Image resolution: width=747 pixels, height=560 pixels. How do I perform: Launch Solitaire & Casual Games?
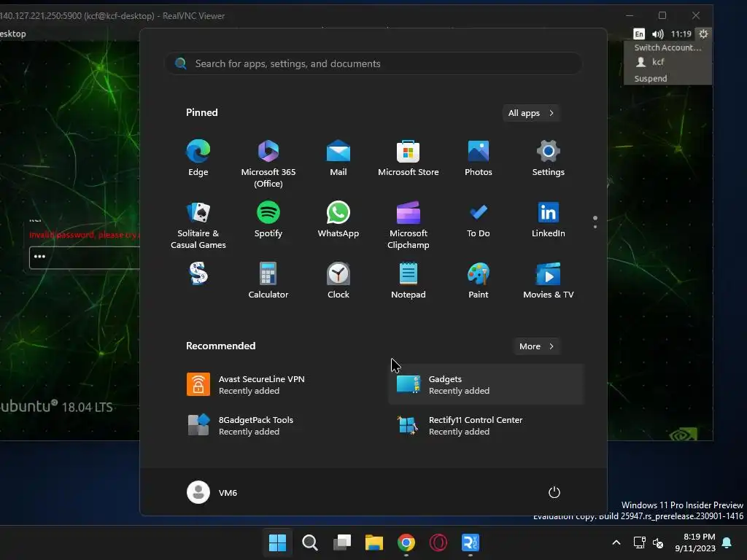(198, 225)
